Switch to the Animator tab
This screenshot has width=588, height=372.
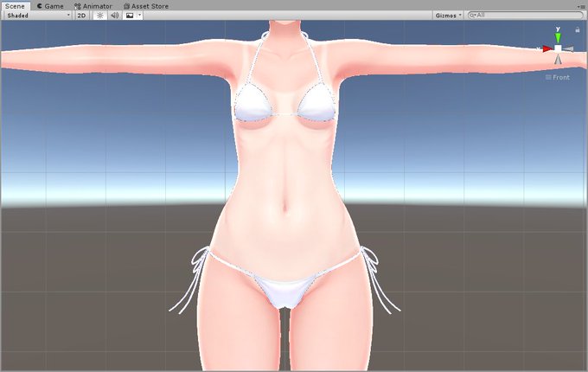(93, 6)
